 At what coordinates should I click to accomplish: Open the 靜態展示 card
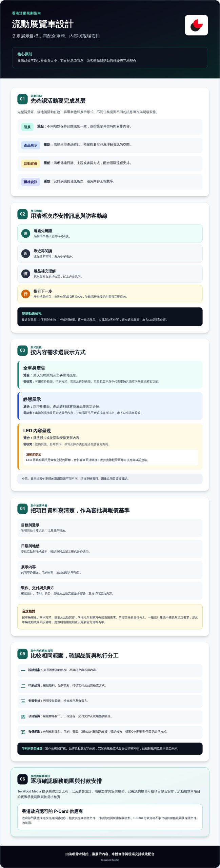pos(110,406)
